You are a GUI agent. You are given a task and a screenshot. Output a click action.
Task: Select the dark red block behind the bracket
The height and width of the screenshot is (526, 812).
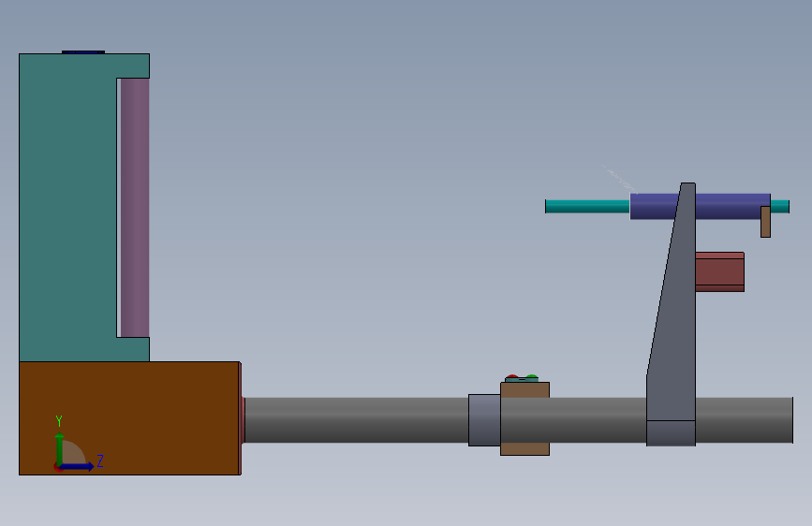[720, 271]
